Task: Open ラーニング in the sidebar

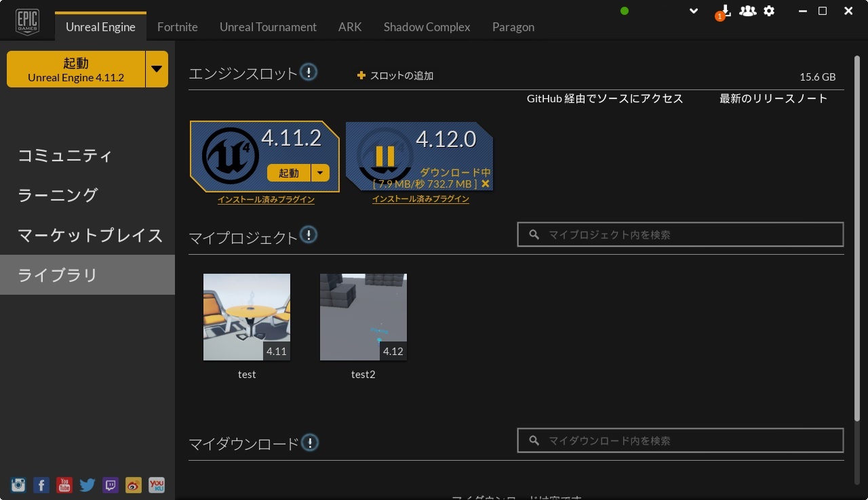Action: click(x=87, y=196)
